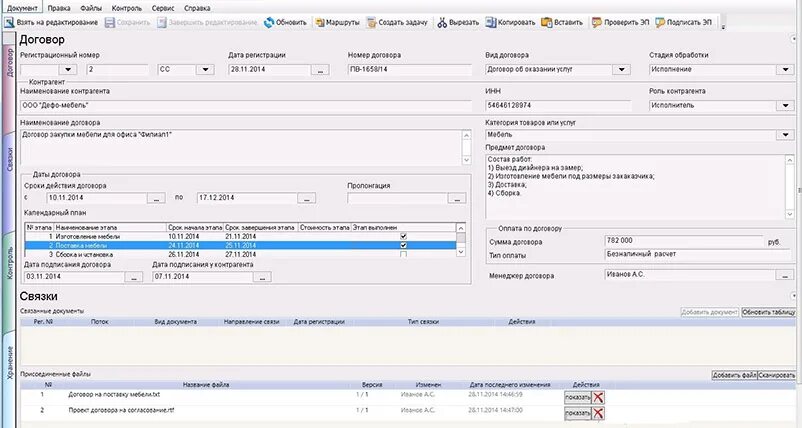Open the Файлы menu
Image resolution: width=802 pixels, height=428 pixels.
tap(91, 8)
